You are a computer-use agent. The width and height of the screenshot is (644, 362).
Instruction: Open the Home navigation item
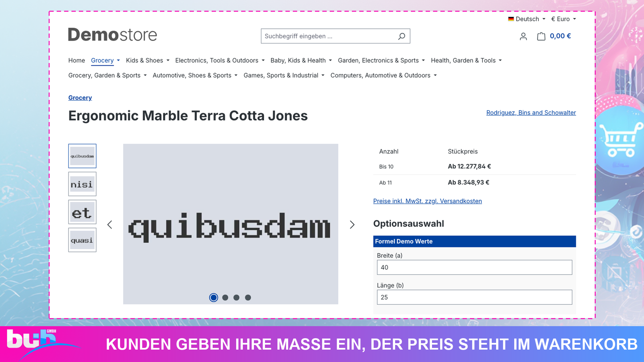pyautogui.click(x=76, y=60)
